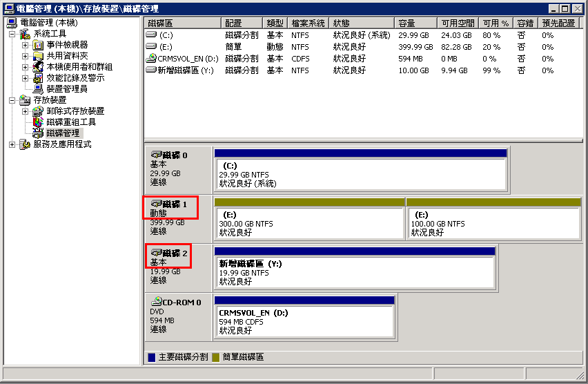This screenshot has width=588, height=384.
Task: Click the 本機使用者和群組 icon
Action: point(38,67)
